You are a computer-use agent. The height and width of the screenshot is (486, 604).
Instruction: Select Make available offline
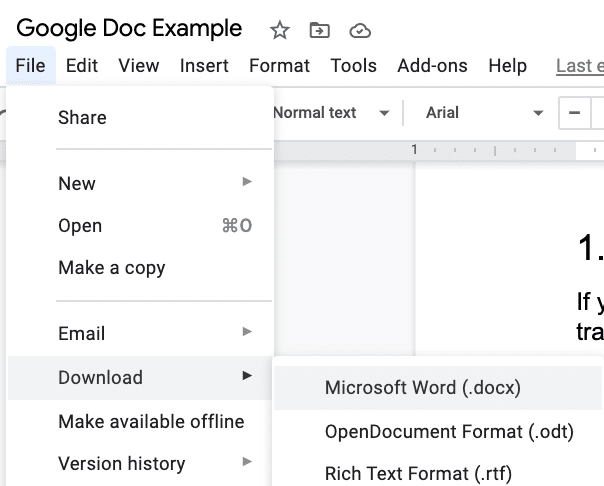coord(140,421)
